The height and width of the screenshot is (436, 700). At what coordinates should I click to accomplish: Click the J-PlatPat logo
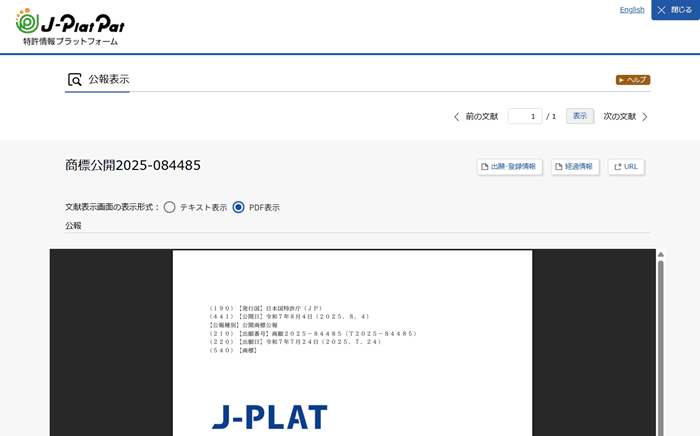pyautogui.click(x=70, y=26)
